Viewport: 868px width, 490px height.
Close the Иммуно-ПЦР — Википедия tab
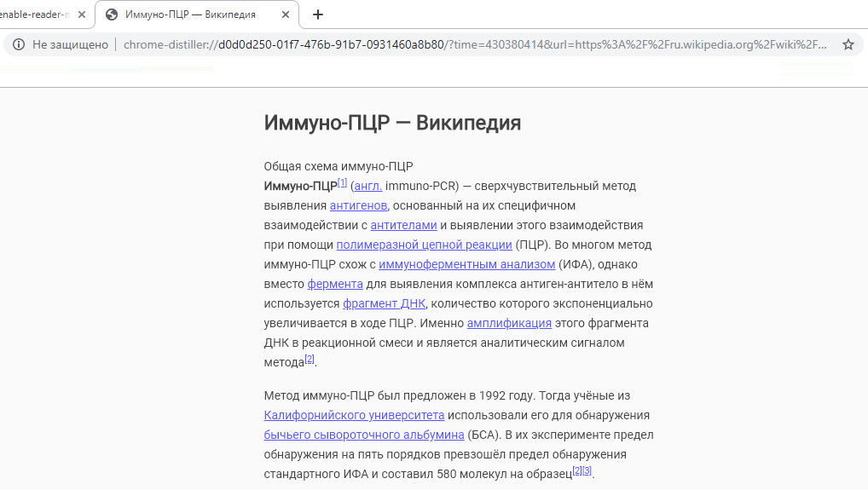coord(286,15)
